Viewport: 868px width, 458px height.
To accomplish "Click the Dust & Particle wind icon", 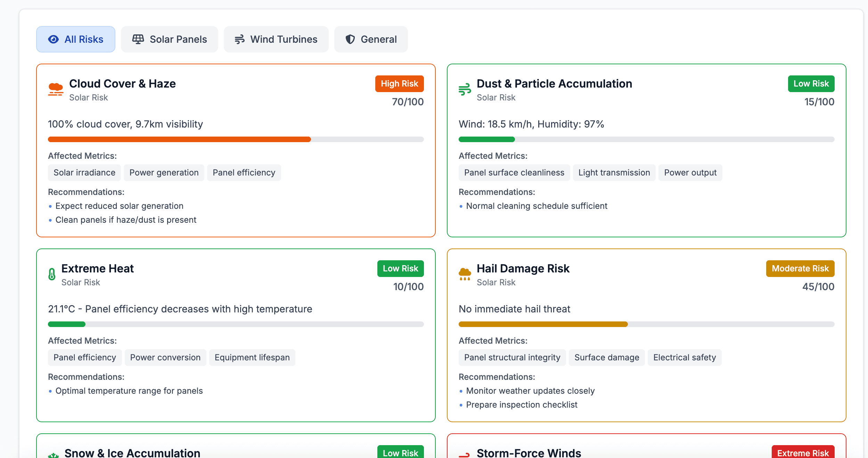I will click(x=465, y=89).
